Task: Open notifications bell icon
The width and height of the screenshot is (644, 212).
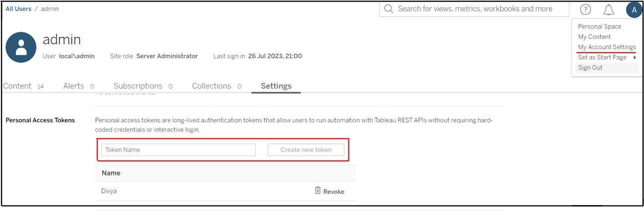Action: pos(609,9)
